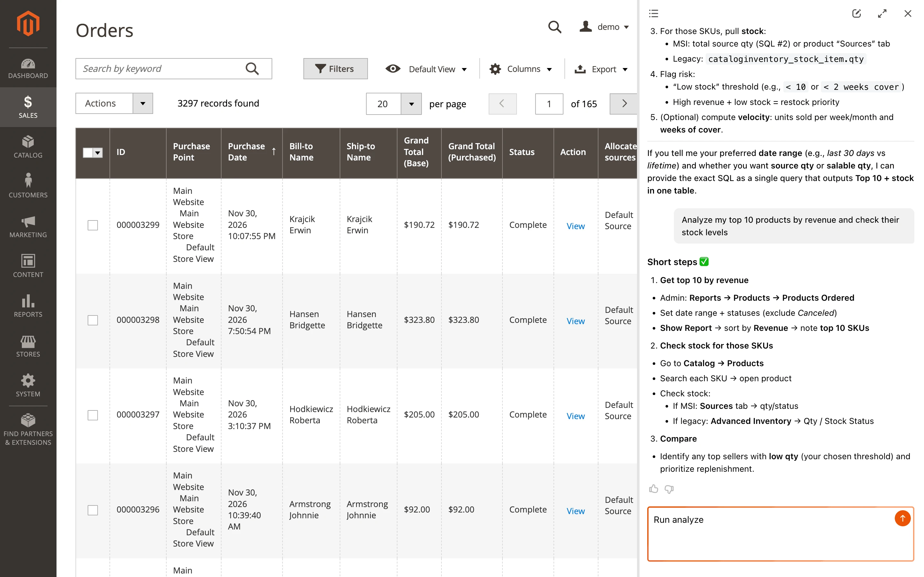Screen dimensions: 924x577
Task: Expand the assistant panel to full screen
Action: [x=882, y=13]
